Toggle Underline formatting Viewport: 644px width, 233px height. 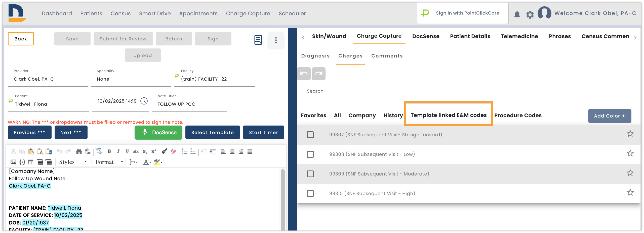pyautogui.click(x=127, y=151)
